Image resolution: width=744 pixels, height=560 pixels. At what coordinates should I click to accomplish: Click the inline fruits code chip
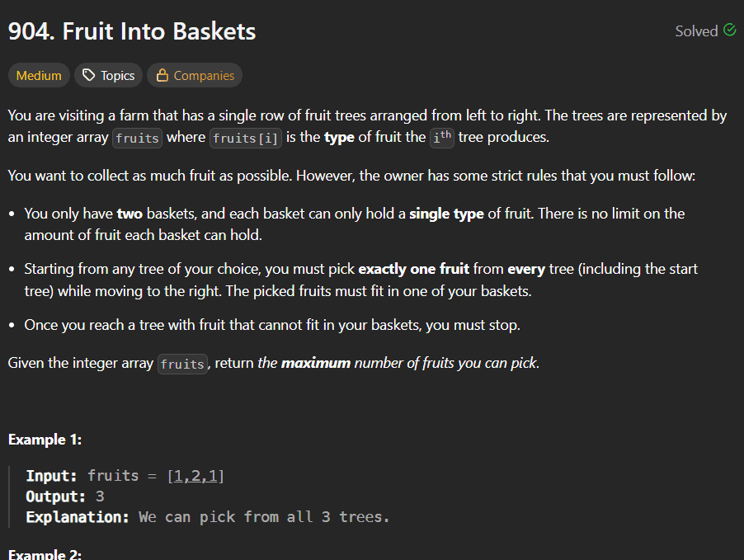(x=137, y=139)
